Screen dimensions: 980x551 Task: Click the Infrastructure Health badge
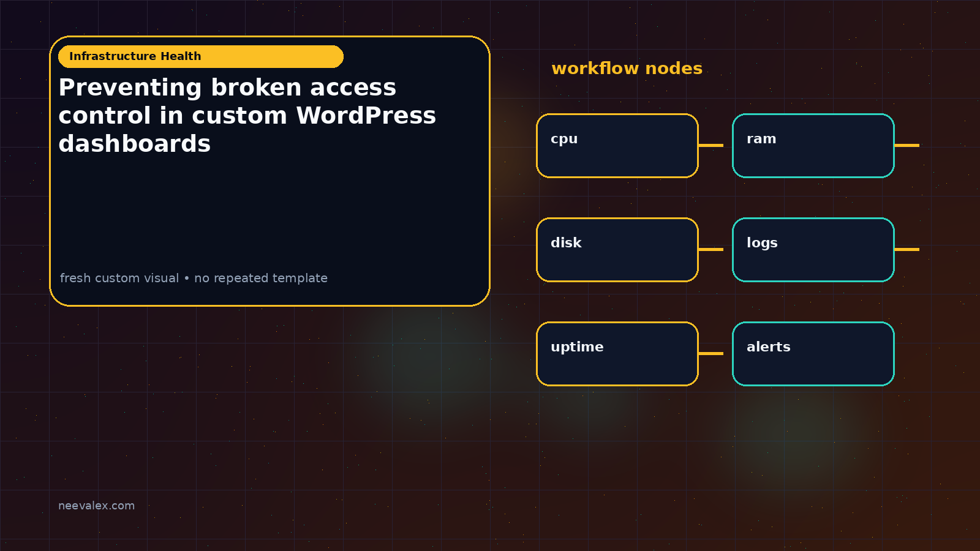point(201,56)
